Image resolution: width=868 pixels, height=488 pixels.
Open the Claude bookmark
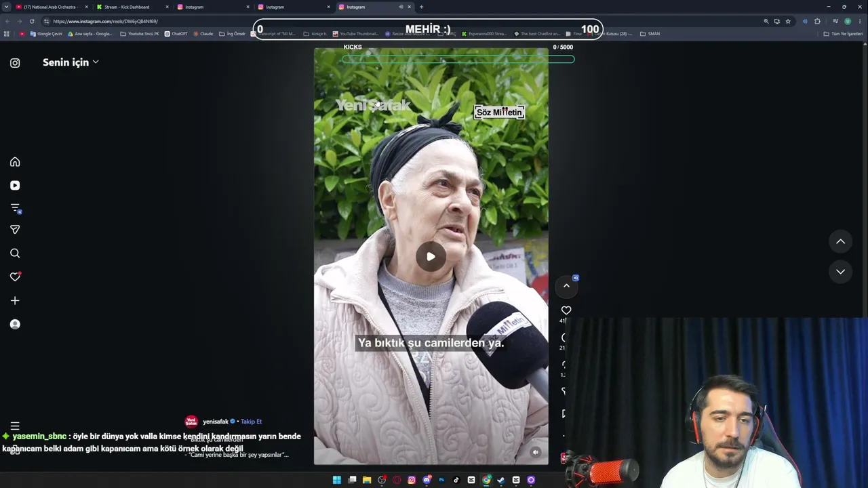click(203, 33)
